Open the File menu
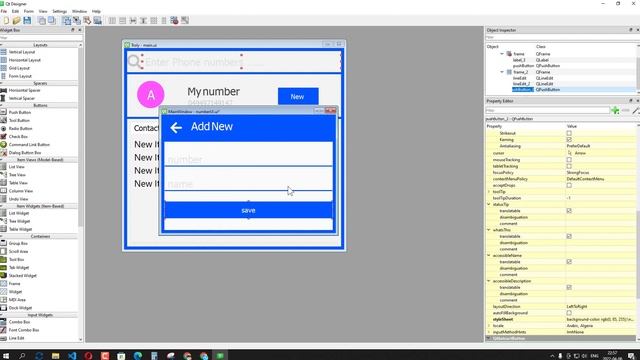The height and width of the screenshot is (360, 640). click(x=4, y=11)
